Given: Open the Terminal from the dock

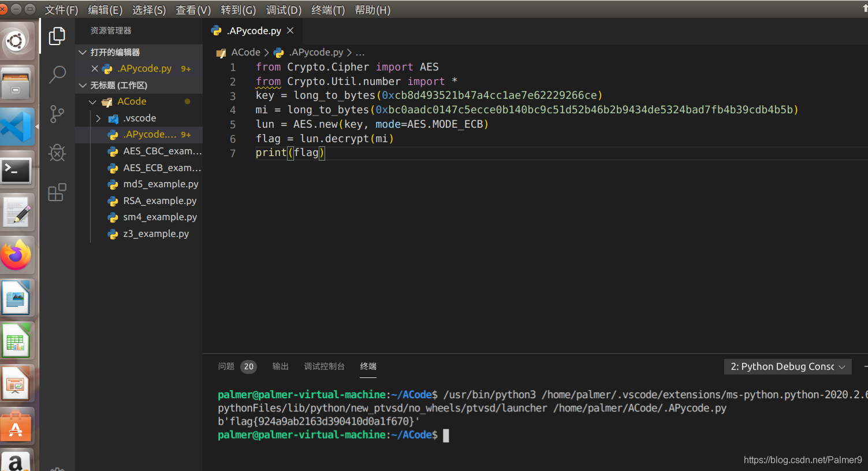Looking at the screenshot, I should pos(16,170).
